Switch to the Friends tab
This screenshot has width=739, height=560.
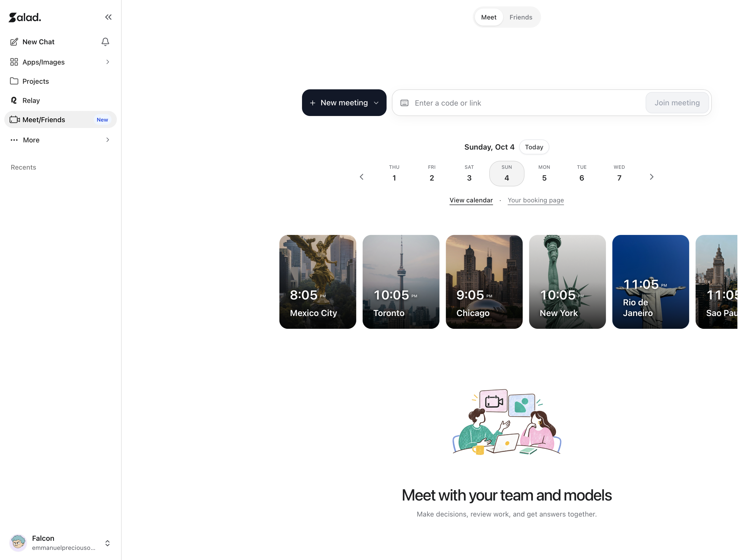point(521,17)
